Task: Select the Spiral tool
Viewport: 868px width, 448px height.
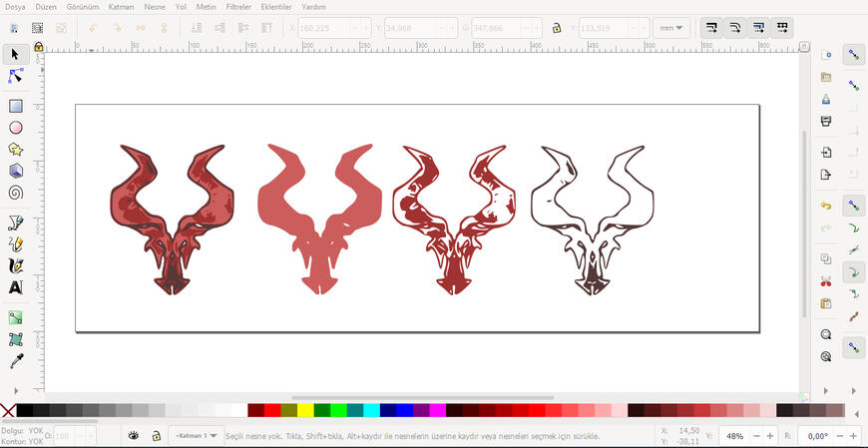Action: pyautogui.click(x=15, y=193)
